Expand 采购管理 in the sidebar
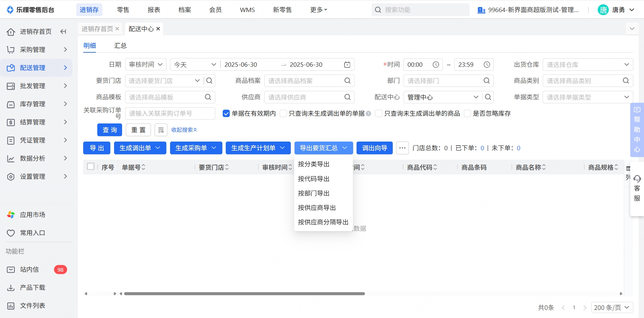Viewport: 644px width, 318px height. click(x=36, y=50)
